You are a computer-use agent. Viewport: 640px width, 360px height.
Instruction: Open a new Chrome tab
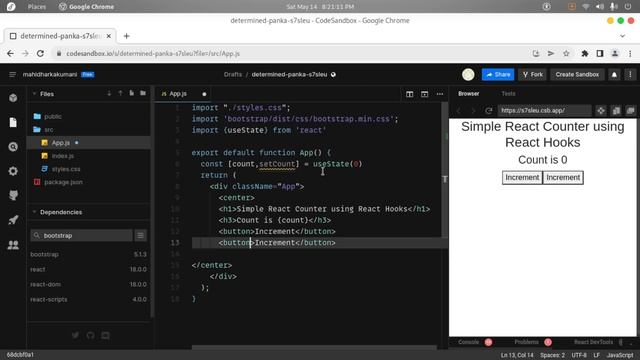coord(127,36)
